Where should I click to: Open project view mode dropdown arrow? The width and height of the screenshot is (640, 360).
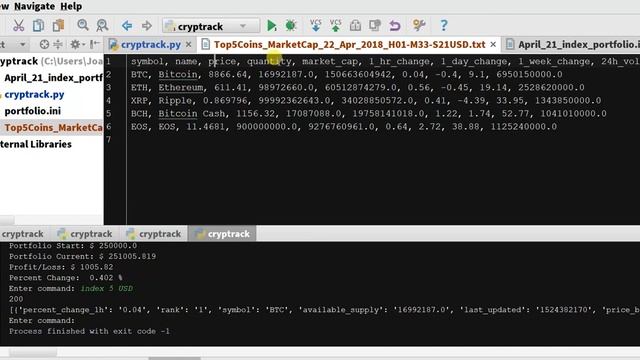23,44
